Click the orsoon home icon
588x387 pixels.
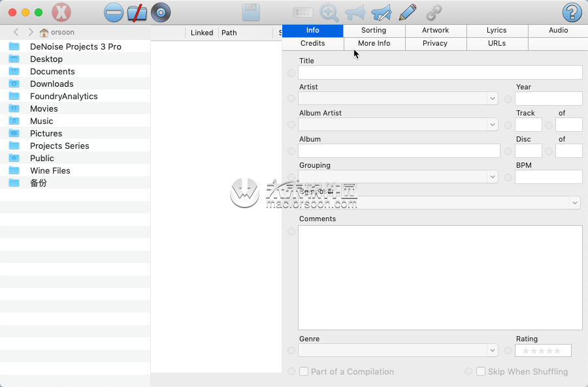[44, 33]
